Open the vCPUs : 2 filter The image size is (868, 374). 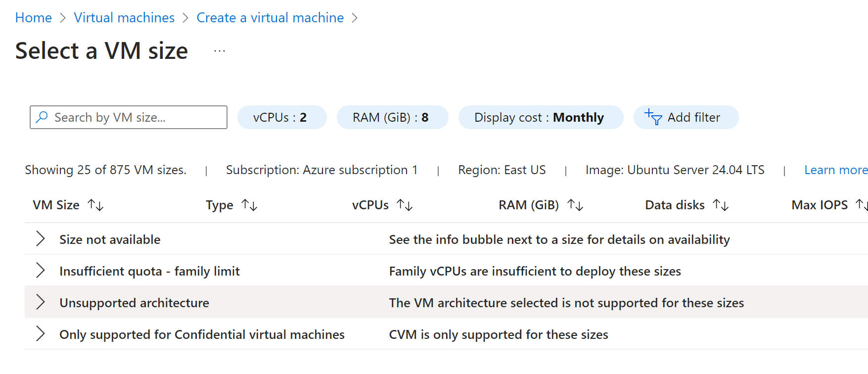point(282,117)
